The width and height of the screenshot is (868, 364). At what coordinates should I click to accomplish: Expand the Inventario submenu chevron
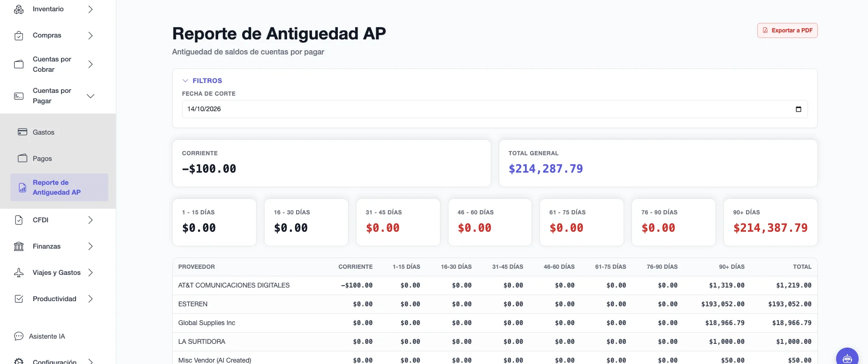(x=91, y=9)
